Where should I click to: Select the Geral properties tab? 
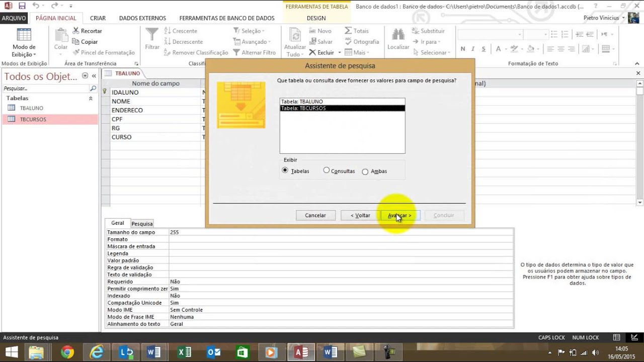click(118, 223)
